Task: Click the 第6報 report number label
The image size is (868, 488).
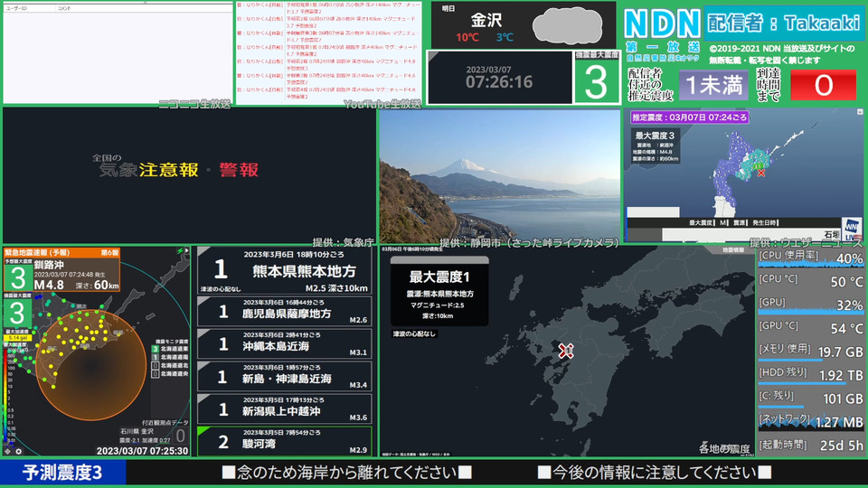Action: point(109,252)
